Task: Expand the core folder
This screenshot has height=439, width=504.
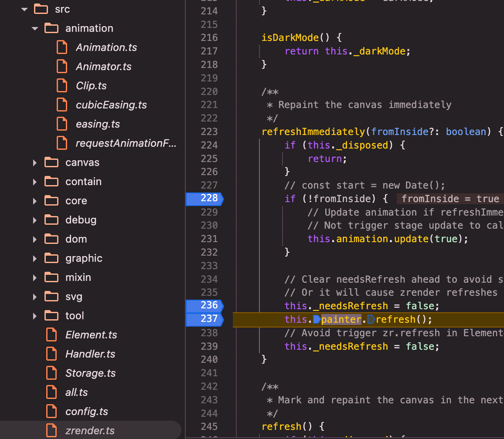Action: pyautogui.click(x=35, y=201)
